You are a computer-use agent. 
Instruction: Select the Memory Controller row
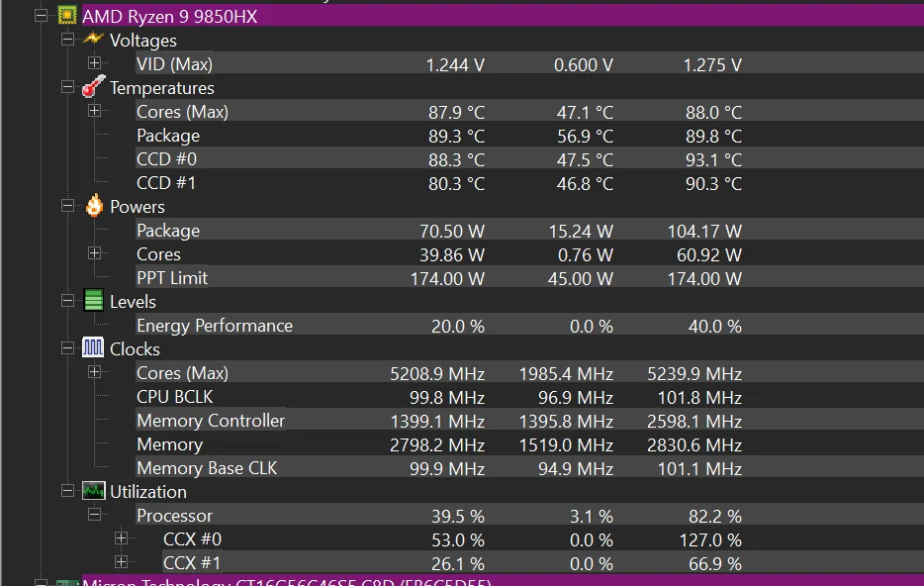[529, 421]
